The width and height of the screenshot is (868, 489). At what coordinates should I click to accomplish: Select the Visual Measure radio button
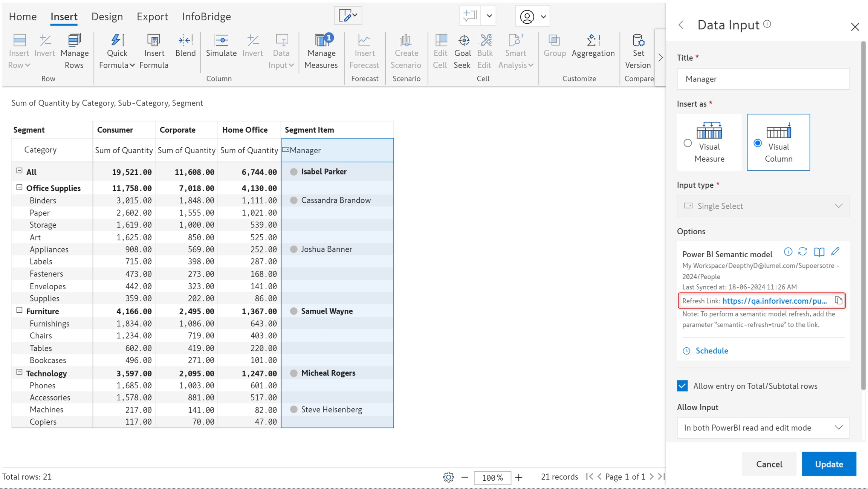pos(688,143)
